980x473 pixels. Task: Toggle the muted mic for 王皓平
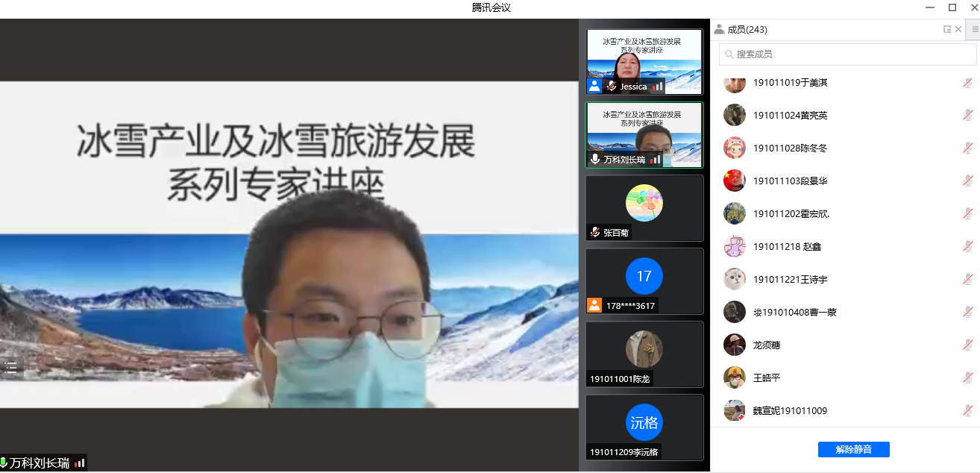(x=967, y=378)
